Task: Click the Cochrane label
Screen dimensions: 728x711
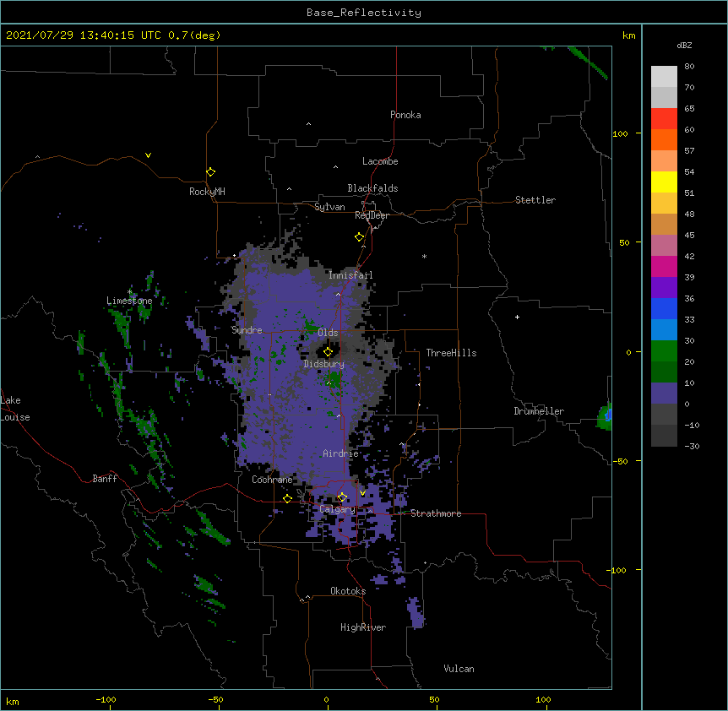Action: [272, 480]
